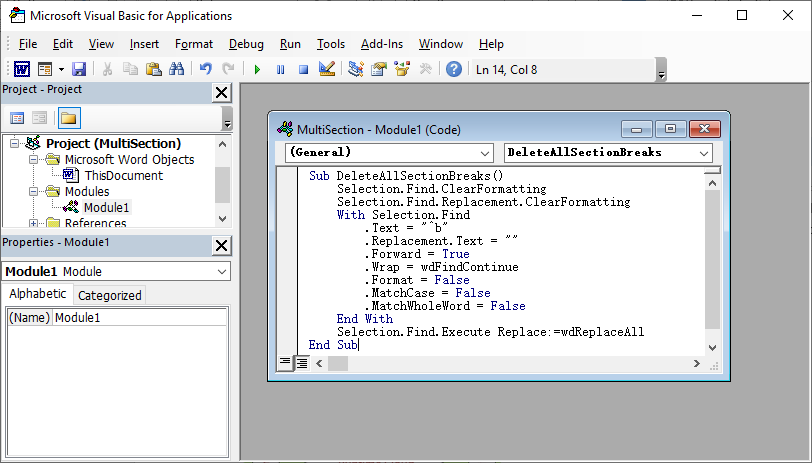
Task: Click the Break pause icon
Action: 281,69
